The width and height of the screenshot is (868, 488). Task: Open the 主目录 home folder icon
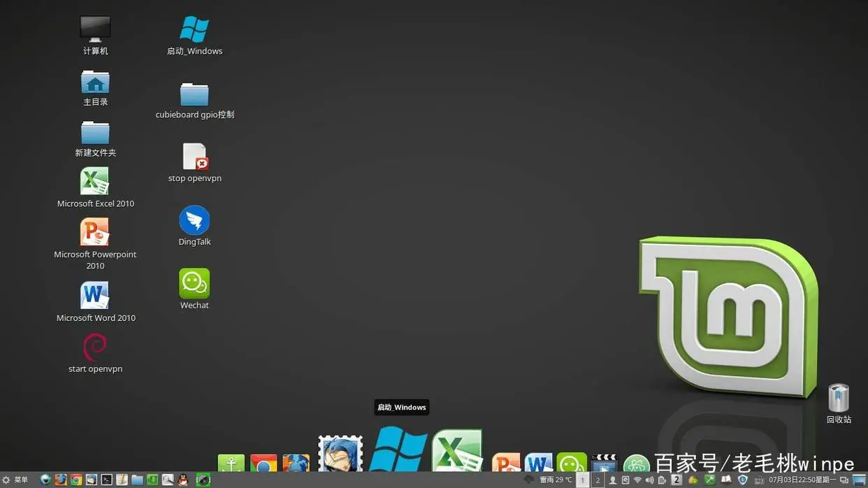[x=95, y=87]
